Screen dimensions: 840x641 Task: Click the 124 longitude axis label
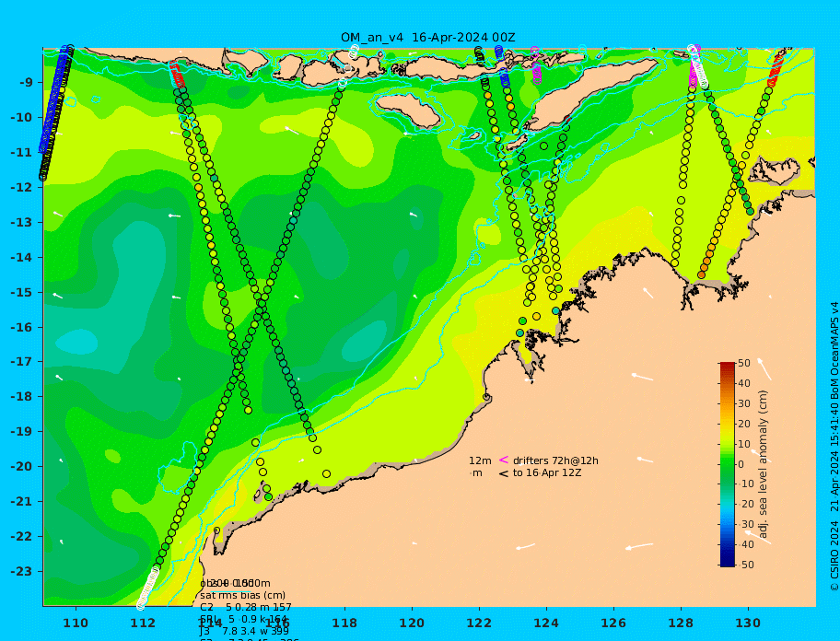546,623
